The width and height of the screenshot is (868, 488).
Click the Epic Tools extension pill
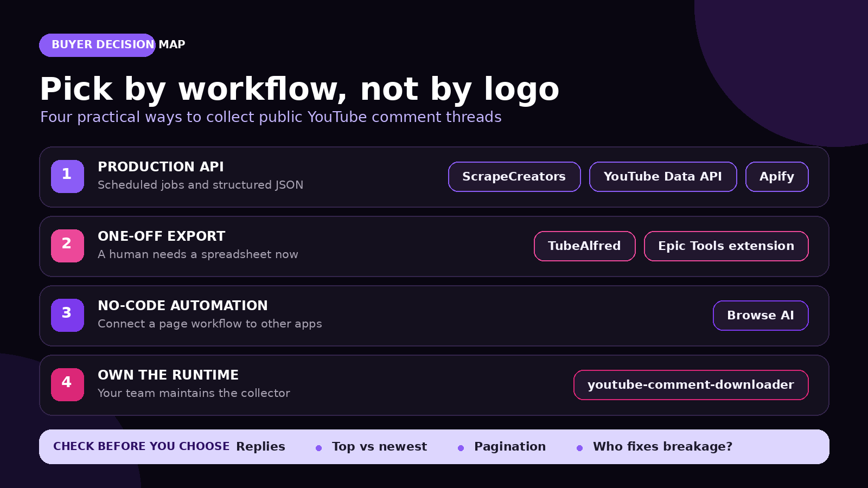pyautogui.click(x=726, y=246)
